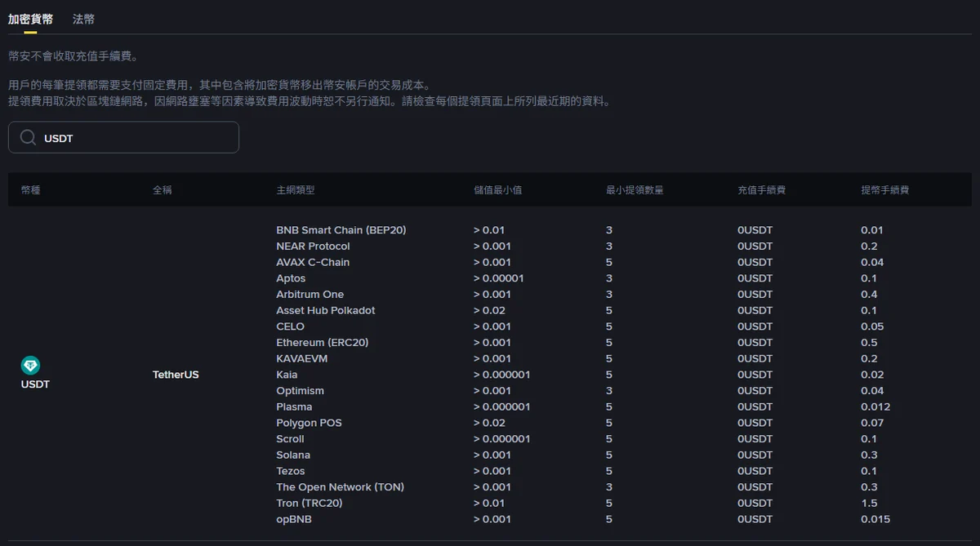Click Kaia withdrawal fee 0.02
Image resolution: width=980 pixels, height=546 pixels.
[x=872, y=375]
